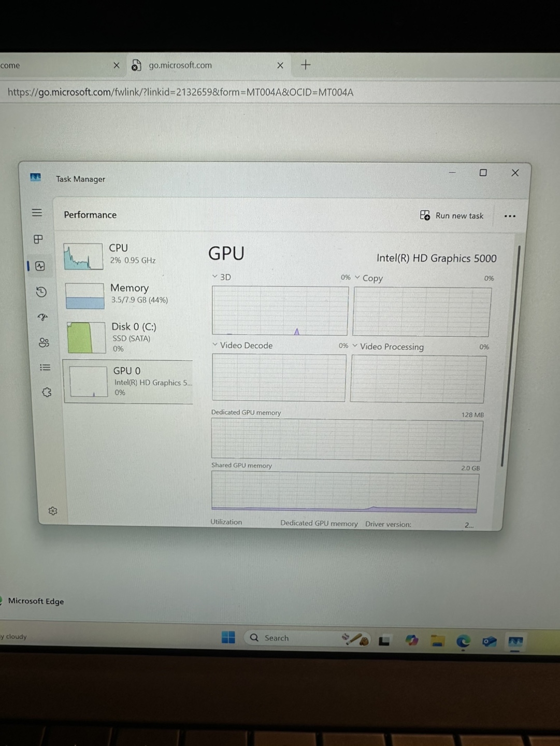This screenshot has height=746, width=560.
Task: Select the CPU performance item
Action: tap(127, 255)
